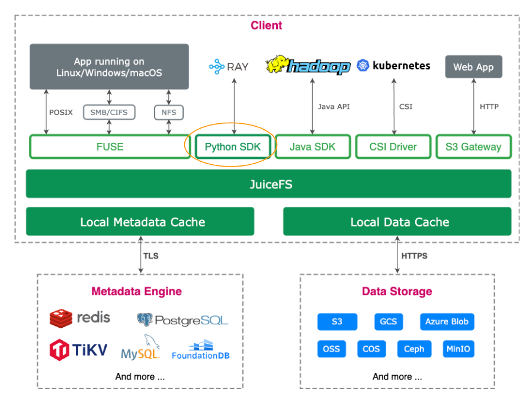Select the Azure Blob storage chip
Screen dimensions: 532x409
point(447,321)
